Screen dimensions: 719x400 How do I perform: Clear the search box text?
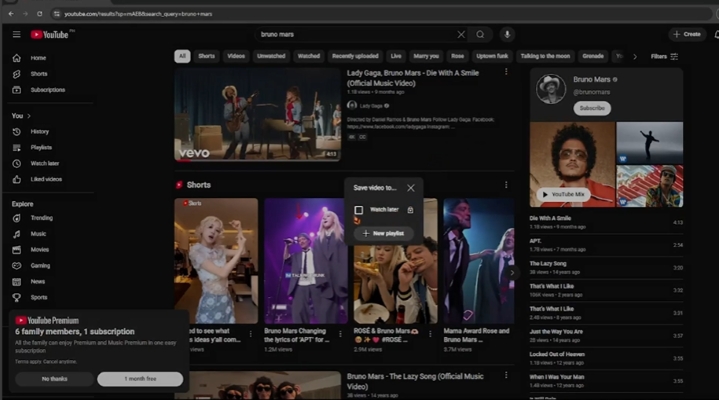pos(461,34)
